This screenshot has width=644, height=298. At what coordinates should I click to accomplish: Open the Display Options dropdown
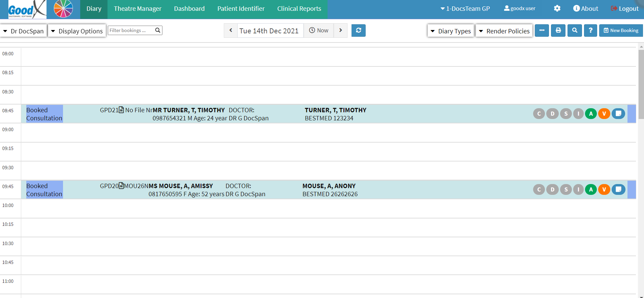[x=77, y=31]
